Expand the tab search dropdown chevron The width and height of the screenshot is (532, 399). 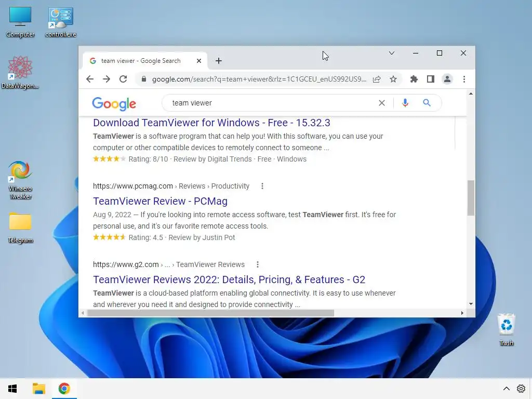click(392, 53)
